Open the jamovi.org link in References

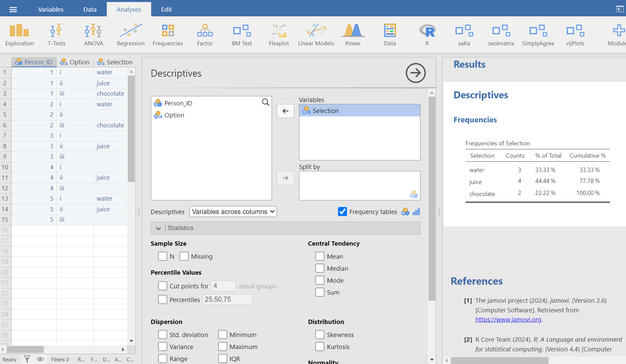[508, 319]
